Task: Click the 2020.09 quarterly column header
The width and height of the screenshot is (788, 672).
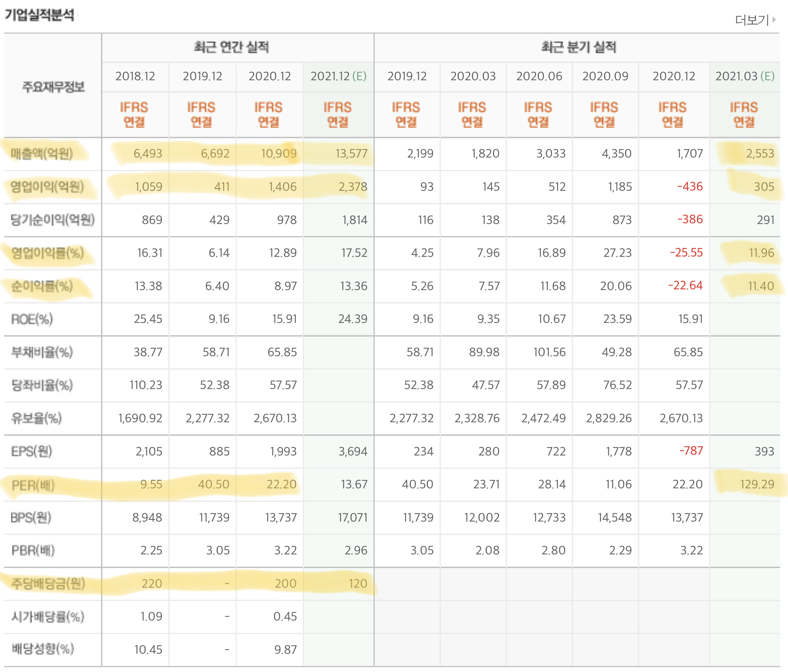Action: pos(605,76)
